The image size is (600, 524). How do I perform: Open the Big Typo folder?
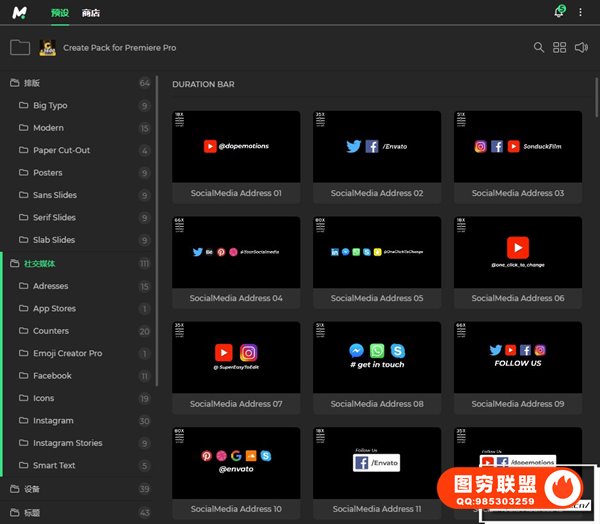click(50, 105)
